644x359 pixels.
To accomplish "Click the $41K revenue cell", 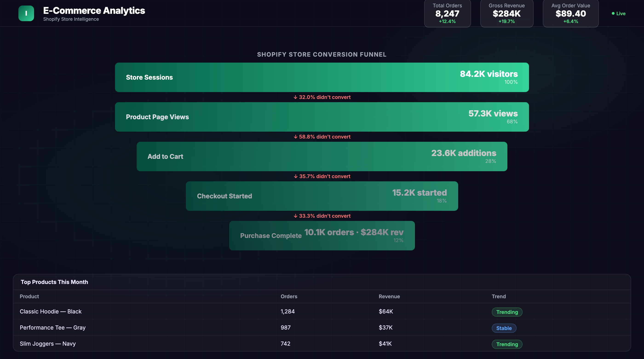I will point(385,344).
